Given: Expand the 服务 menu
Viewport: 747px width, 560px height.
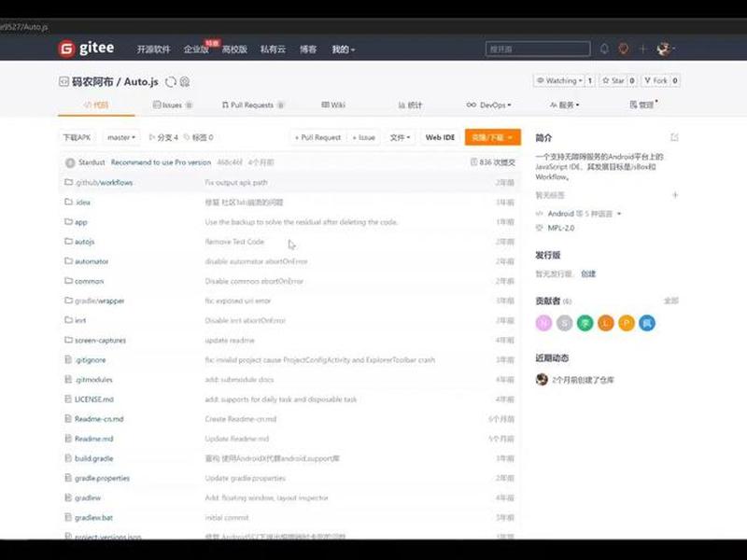Looking at the screenshot, I should click(565, 105).
